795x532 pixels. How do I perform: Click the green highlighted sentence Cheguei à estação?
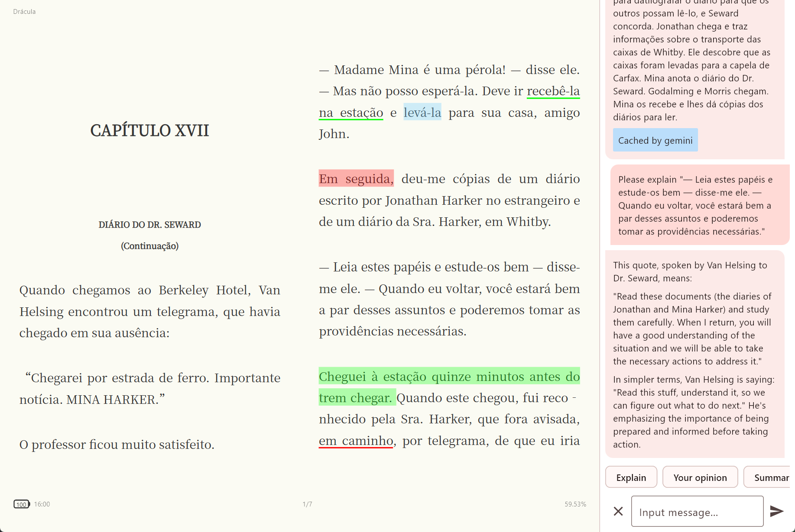click(x=449, y=387)
